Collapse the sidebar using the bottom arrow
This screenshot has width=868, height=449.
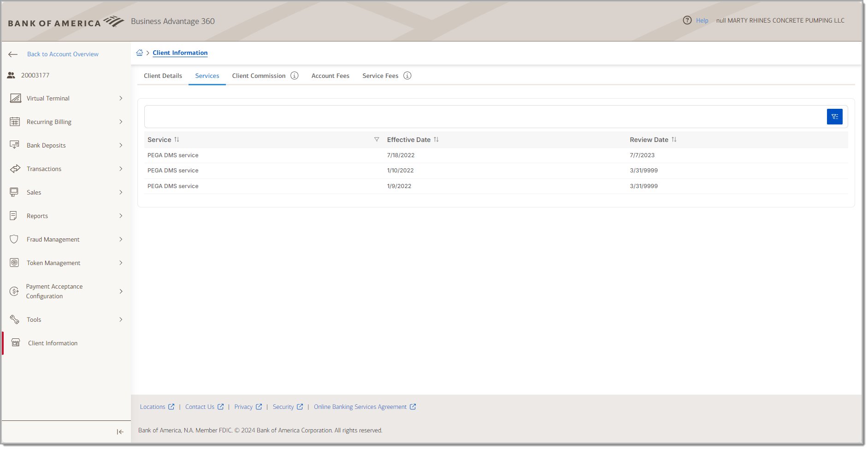(x=119, y=432)
